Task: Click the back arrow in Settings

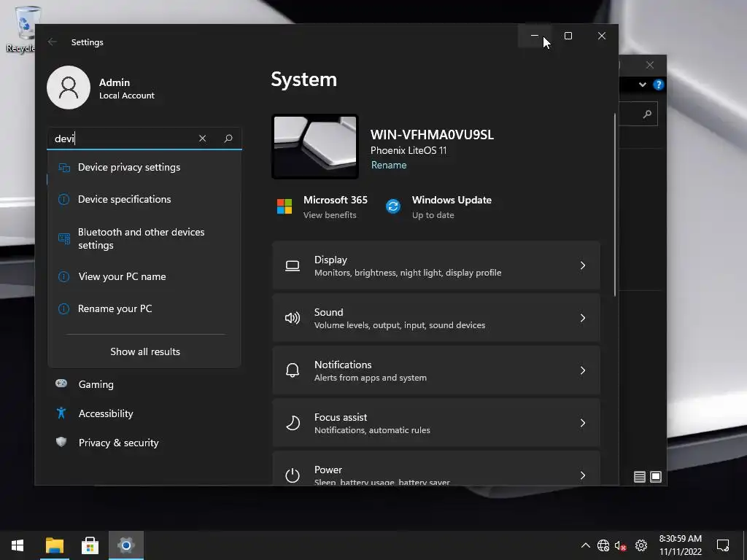Action: pos(53,42)
